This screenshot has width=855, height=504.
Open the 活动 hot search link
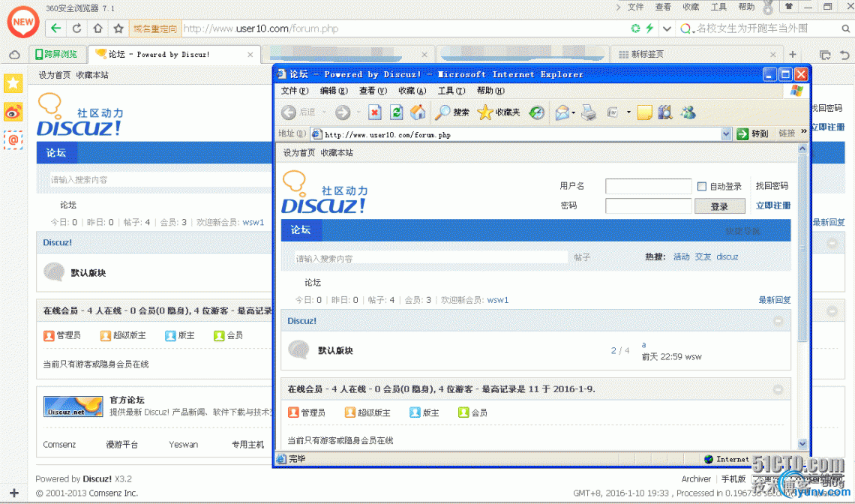click(681, 257)
